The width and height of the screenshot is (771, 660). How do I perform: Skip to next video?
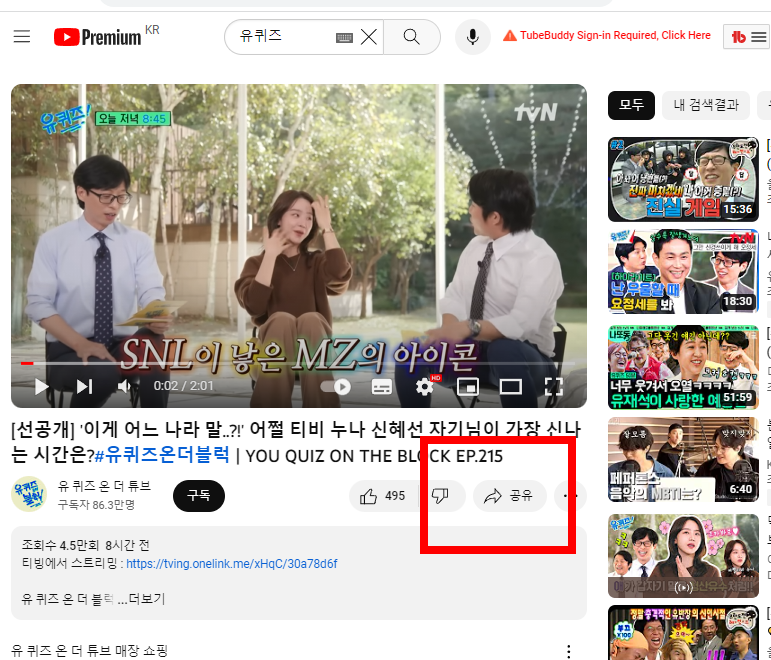click(x=85, y=387)
